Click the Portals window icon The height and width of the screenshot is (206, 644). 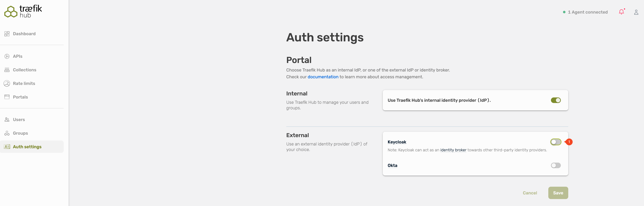[7, 97]
